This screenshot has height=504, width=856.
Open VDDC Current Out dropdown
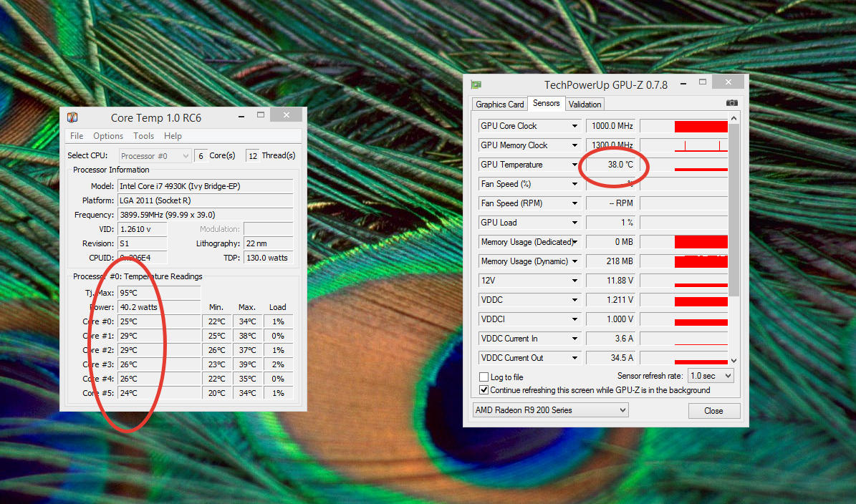[574, 358]
